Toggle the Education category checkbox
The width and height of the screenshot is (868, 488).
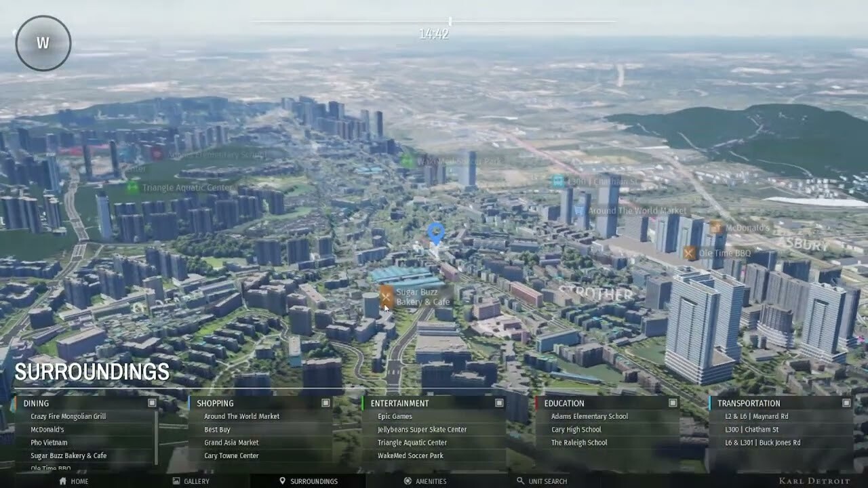click(673, 403)
